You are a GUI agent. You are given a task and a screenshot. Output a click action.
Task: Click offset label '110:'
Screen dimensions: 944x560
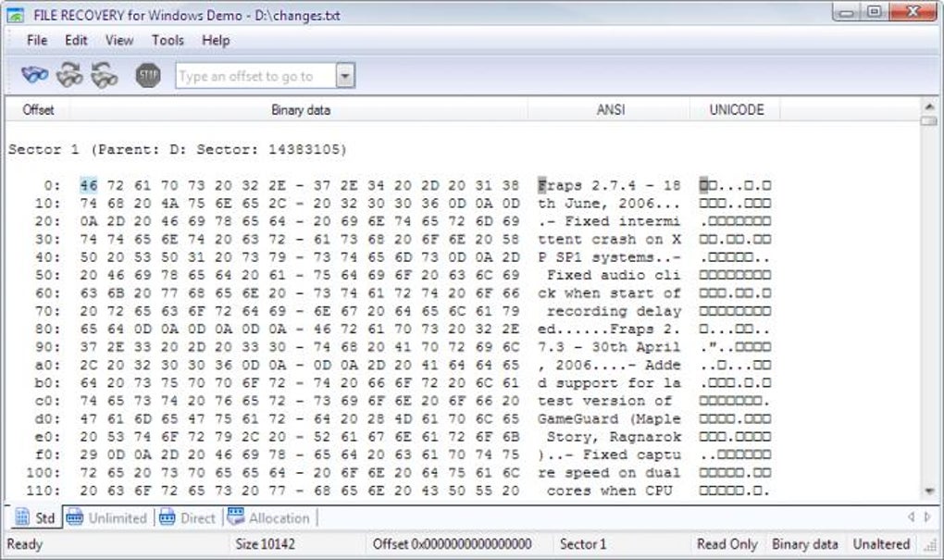click(x=43, y=491)
